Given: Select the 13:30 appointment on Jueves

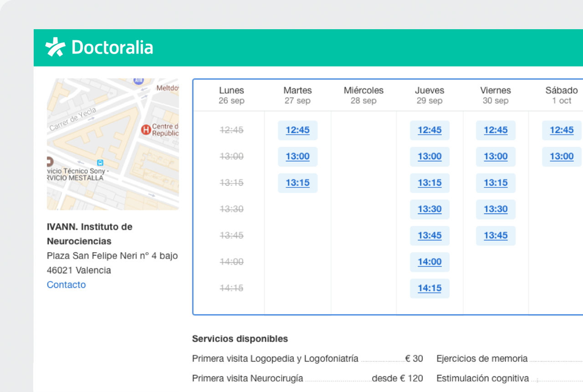Looking at the screenshot, I should point(430,209).
